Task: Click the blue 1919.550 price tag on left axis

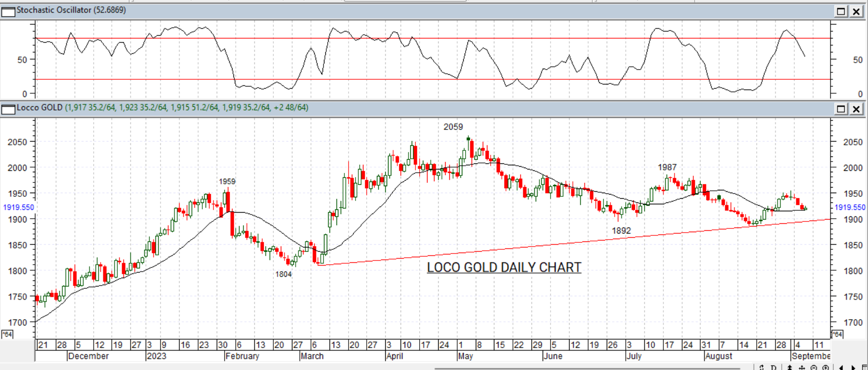Action: point(19,208)
